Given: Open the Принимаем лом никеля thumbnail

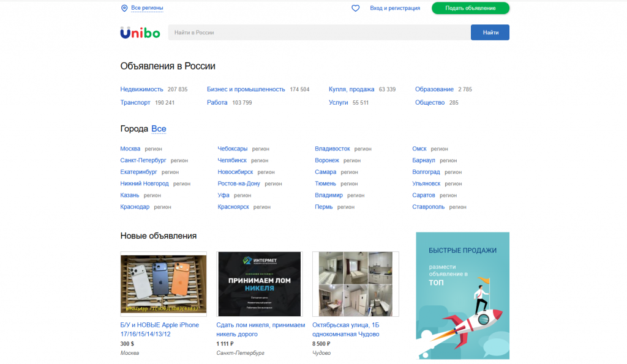Looking at the screenshot, I should point(260,284).
